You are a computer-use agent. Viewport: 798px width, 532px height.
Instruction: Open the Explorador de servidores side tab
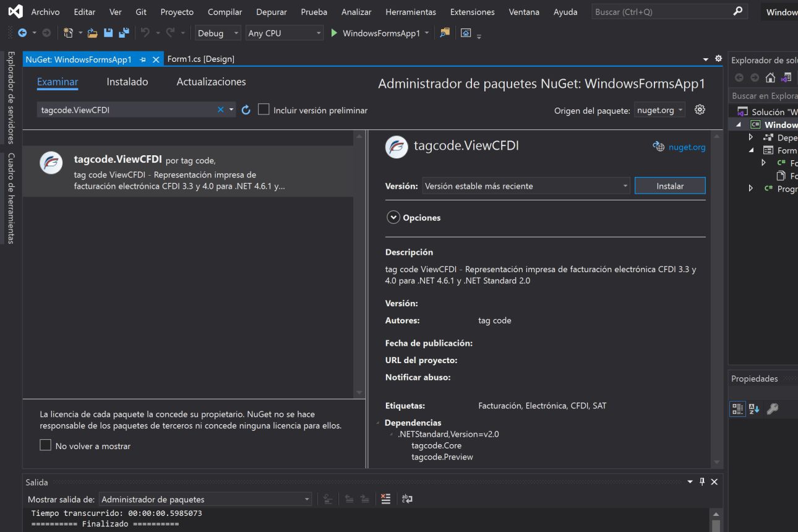point(11,98)
